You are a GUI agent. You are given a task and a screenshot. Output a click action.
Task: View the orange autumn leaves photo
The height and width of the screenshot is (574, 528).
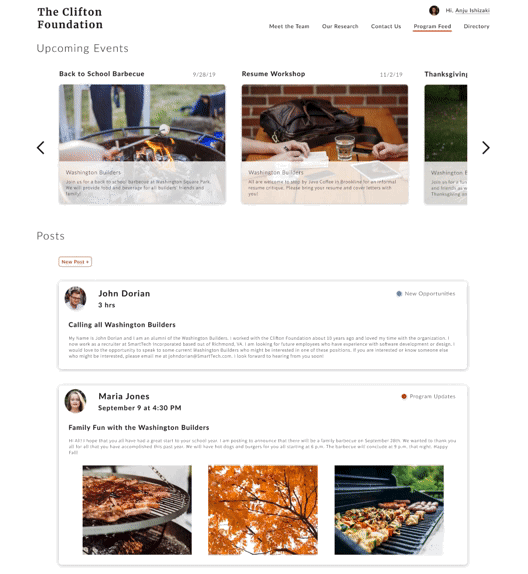pyautogui.click(x=263, y=510)
